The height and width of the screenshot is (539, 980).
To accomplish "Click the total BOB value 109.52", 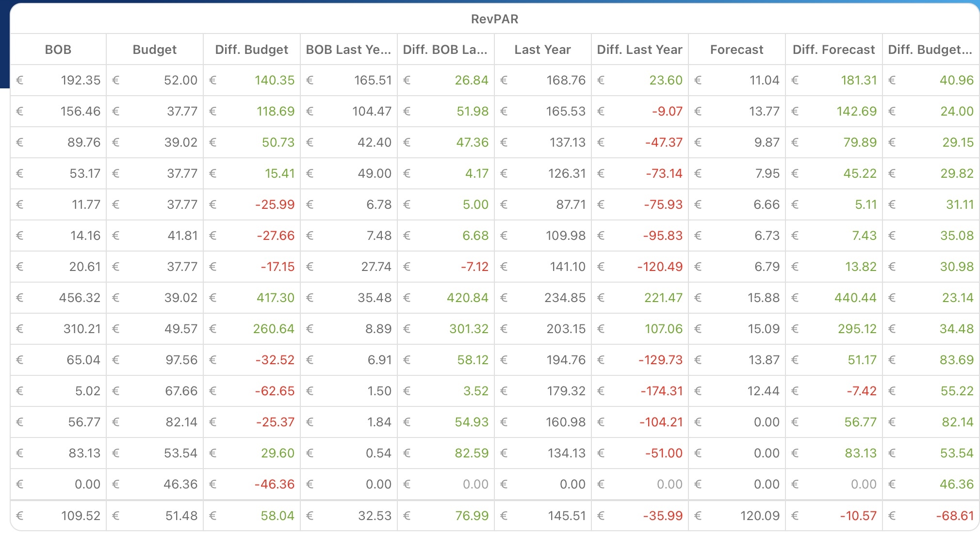I will click(x=80, y=516).
